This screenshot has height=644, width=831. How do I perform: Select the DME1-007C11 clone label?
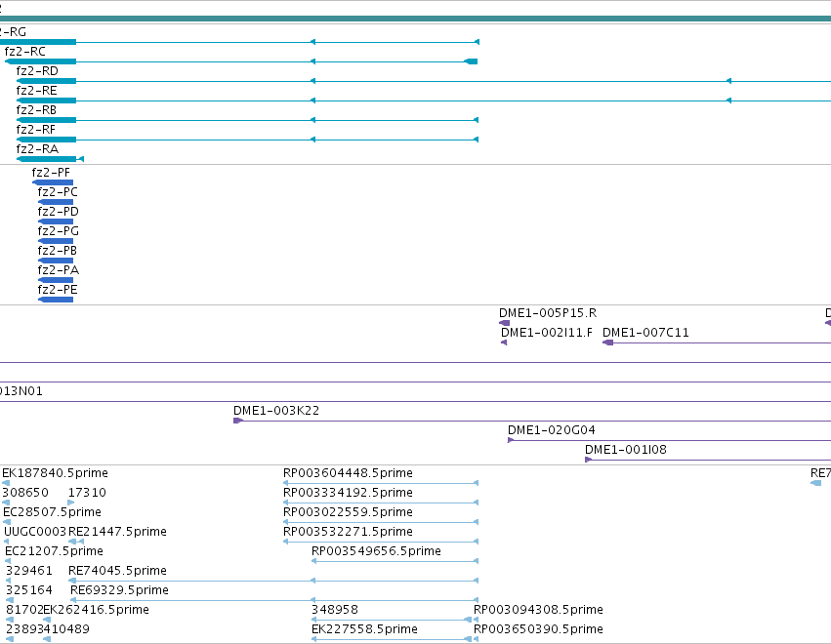[x=645, y=333]
